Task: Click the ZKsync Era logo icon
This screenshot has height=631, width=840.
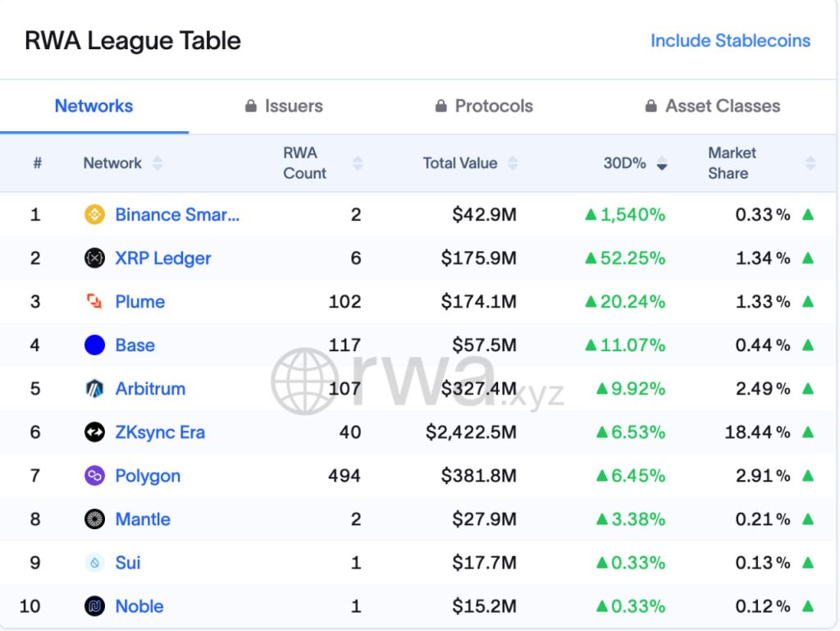Action: point(95,432)
